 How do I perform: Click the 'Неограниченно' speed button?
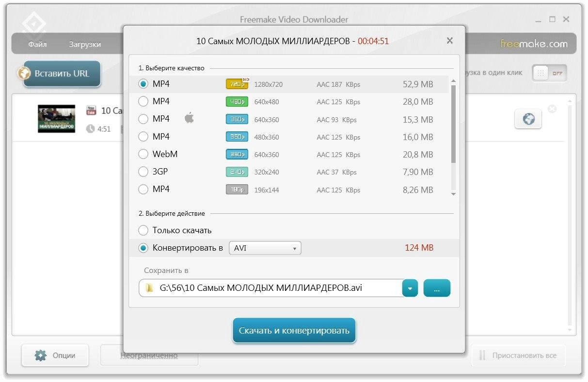click(x=149, y=355)
